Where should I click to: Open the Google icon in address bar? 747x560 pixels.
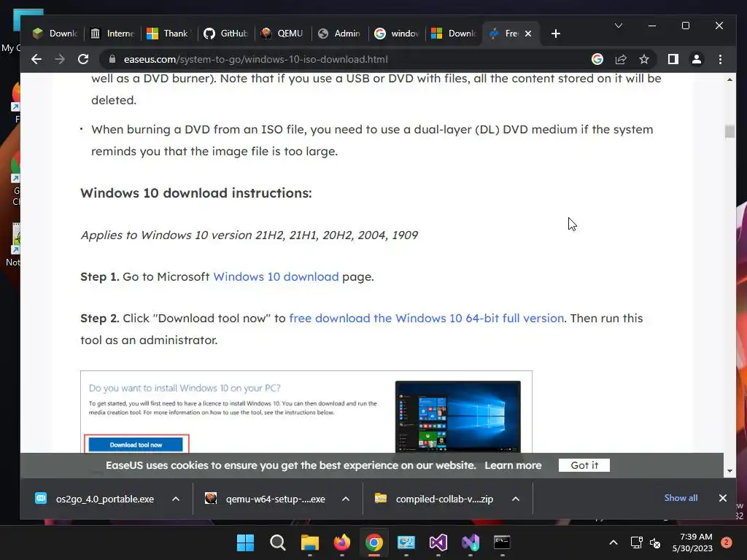[x=597, y=59]
